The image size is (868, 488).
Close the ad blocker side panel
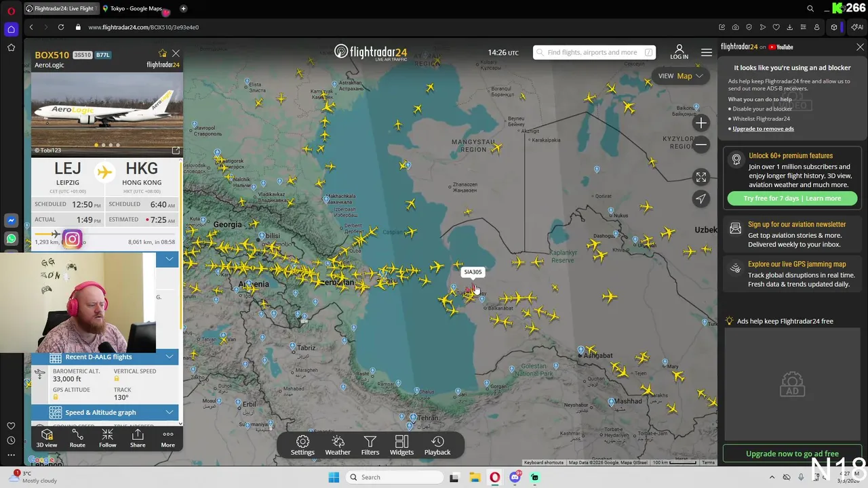click(860, 47)
